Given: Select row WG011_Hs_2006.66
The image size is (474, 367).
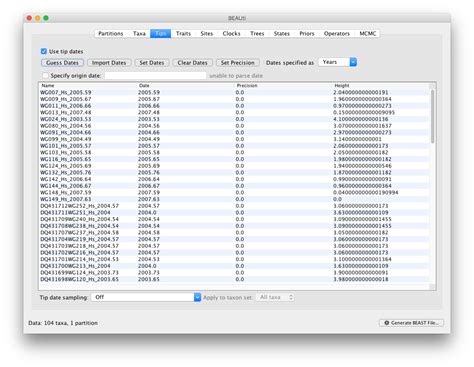Looking at the screenshot, I should (234, 106).
